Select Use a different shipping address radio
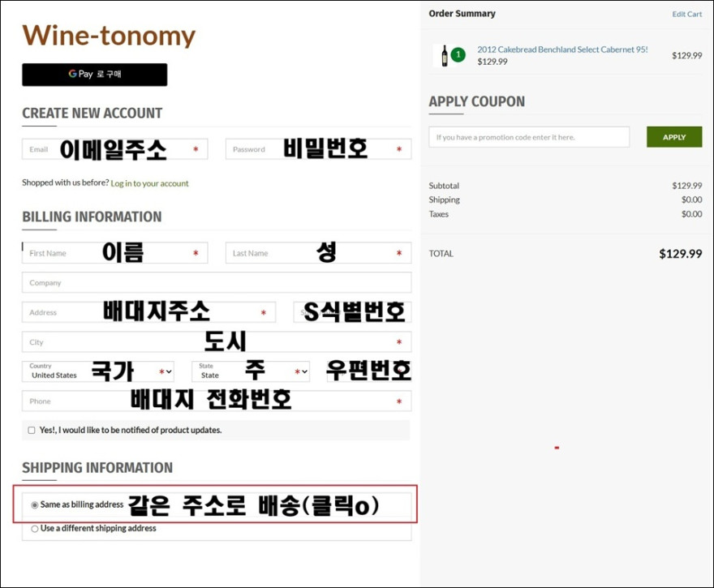This screenshot has height=588, width=714. [35, 528]
